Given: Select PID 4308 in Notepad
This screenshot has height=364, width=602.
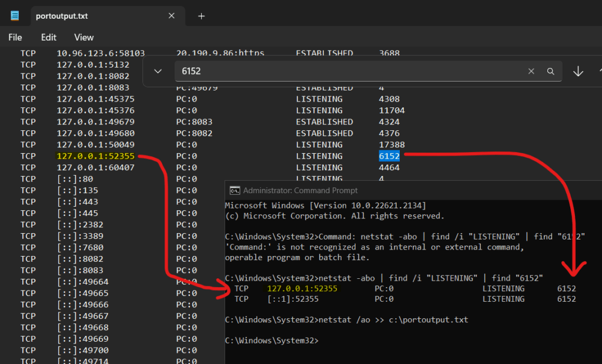Looking at the screenshot, I should (389, 99).
